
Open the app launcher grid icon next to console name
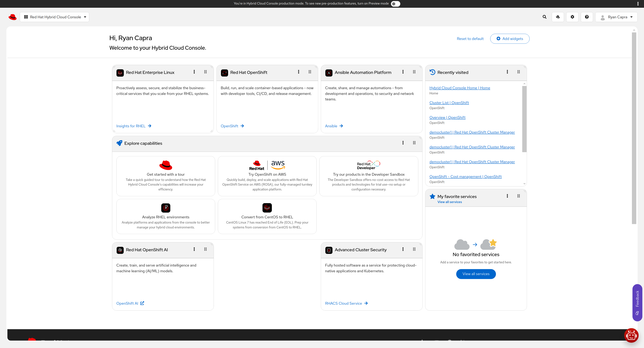click(26, 17)
